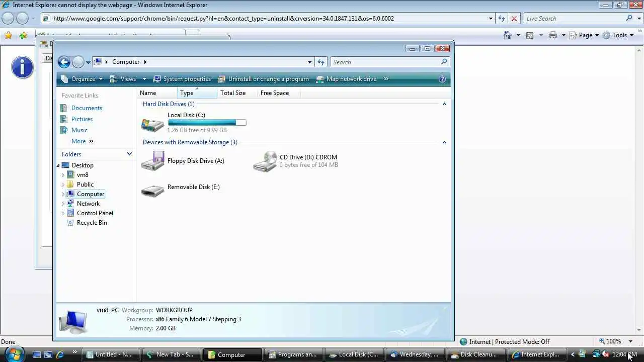
Task: Click Map network drive
Action: coord(346,79)
